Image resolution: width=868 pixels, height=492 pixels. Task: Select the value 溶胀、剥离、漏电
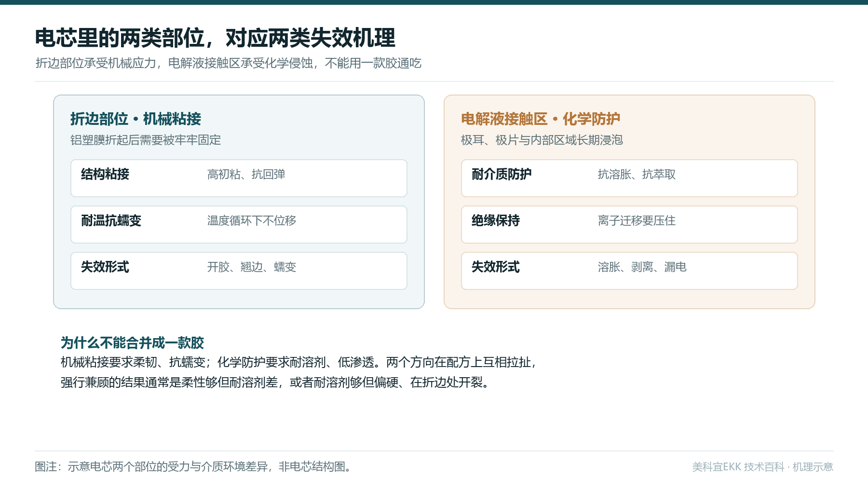point(642,267)
